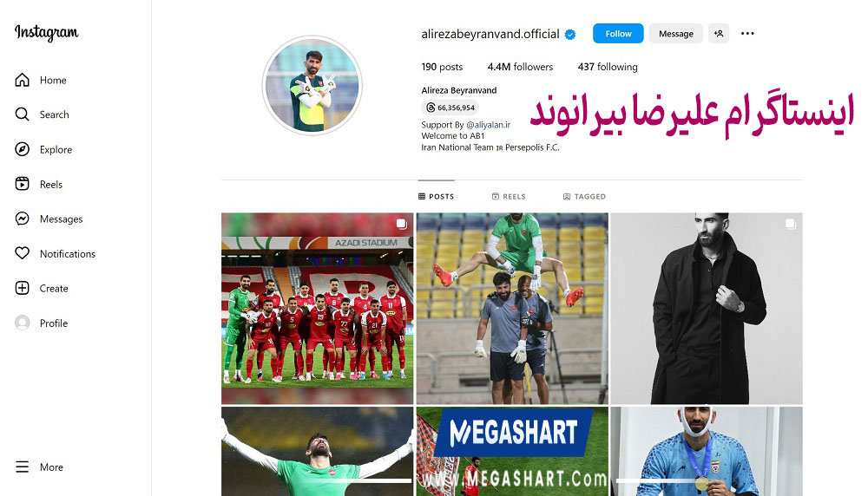Open the More hamburger menu
This screenshot has width=868, height=496.
(x=23, y=467)
